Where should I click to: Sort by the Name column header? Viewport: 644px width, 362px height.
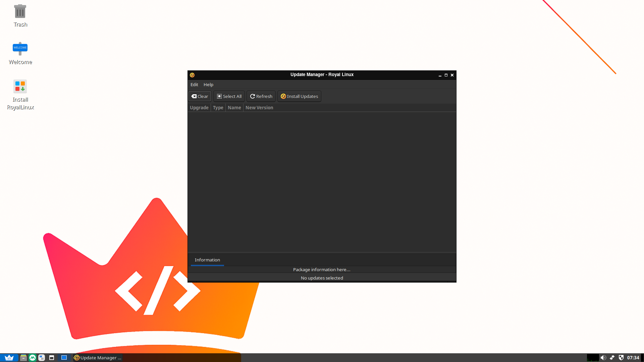[234, 108]
